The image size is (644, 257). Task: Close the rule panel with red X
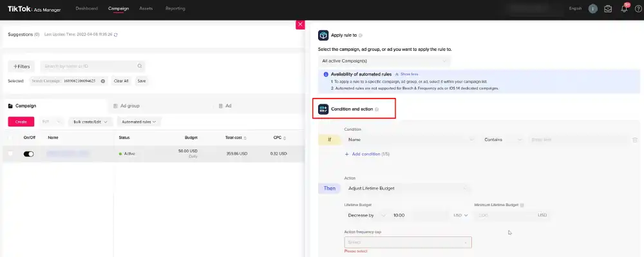point(300,24)
